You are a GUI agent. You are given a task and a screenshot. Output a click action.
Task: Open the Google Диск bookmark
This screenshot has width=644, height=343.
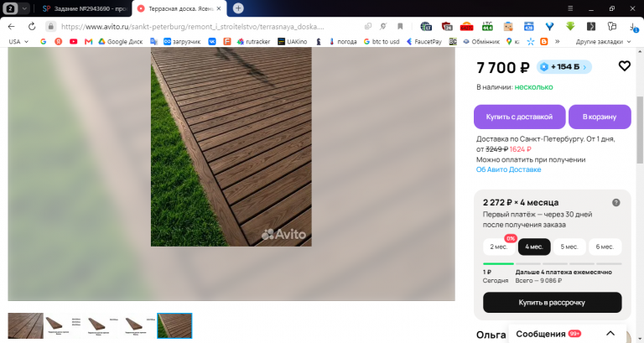pyautogui.click(x=121, y=41)
